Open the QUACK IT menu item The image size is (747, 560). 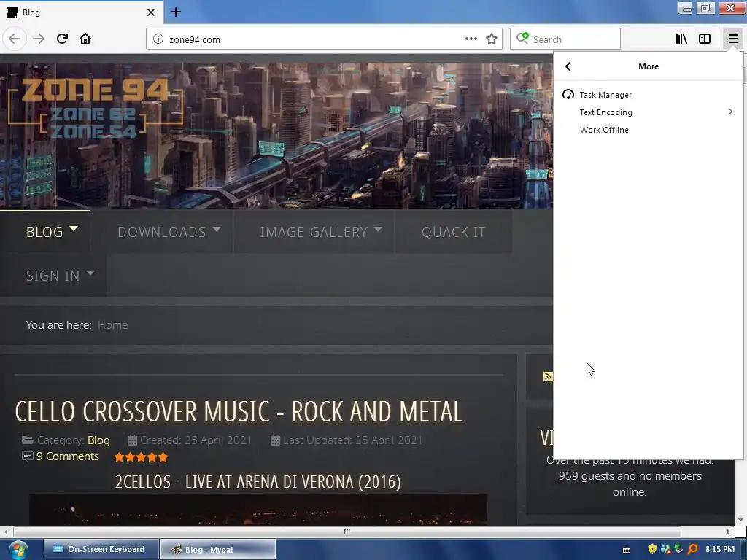tap(453, 232)
